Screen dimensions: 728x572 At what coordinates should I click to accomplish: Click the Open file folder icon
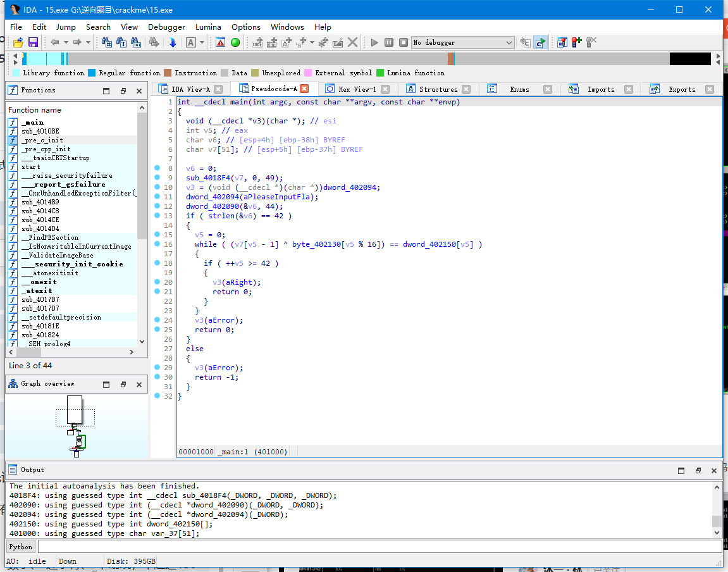(18, 42)
